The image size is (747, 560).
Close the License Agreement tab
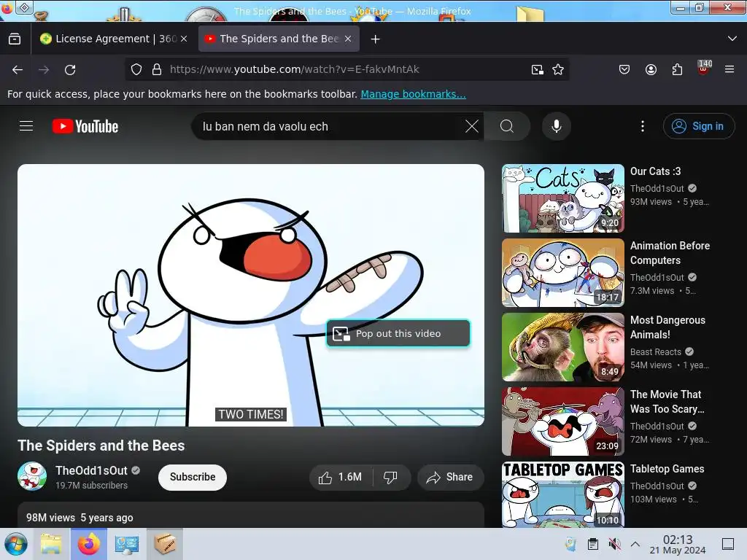pos(184,39)
